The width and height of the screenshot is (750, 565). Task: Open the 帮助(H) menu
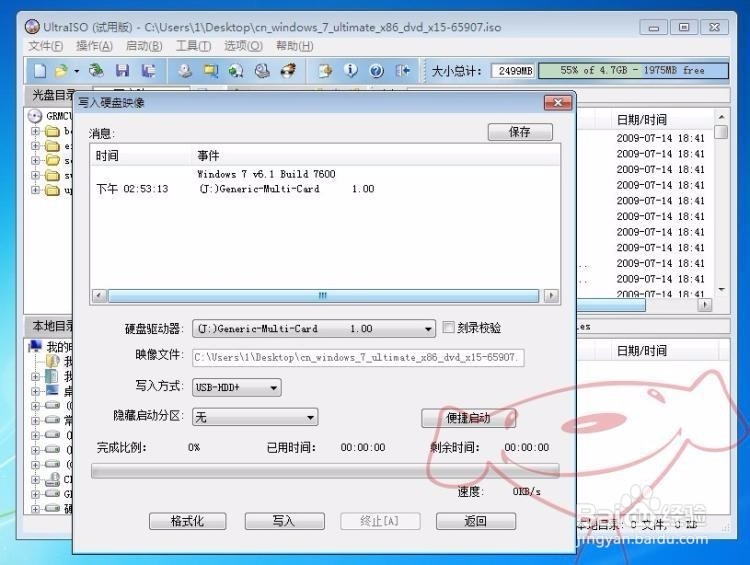(295, 46)
